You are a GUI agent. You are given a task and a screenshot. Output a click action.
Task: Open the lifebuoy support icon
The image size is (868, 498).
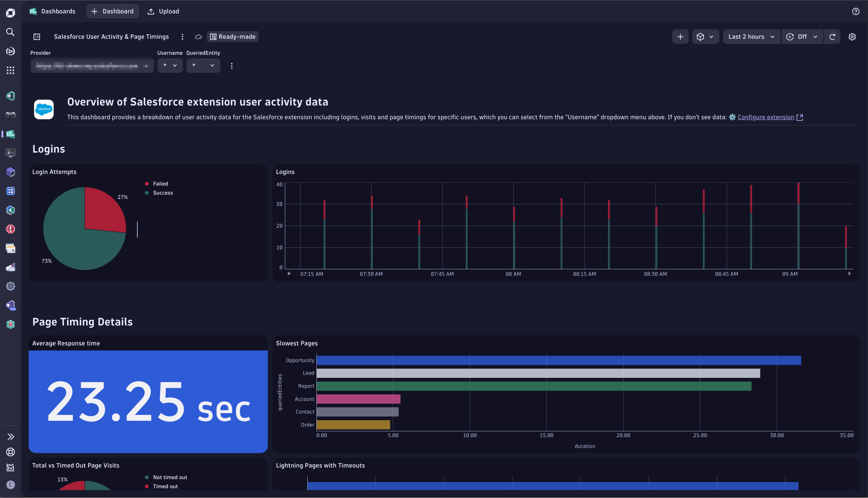point(11,452)
